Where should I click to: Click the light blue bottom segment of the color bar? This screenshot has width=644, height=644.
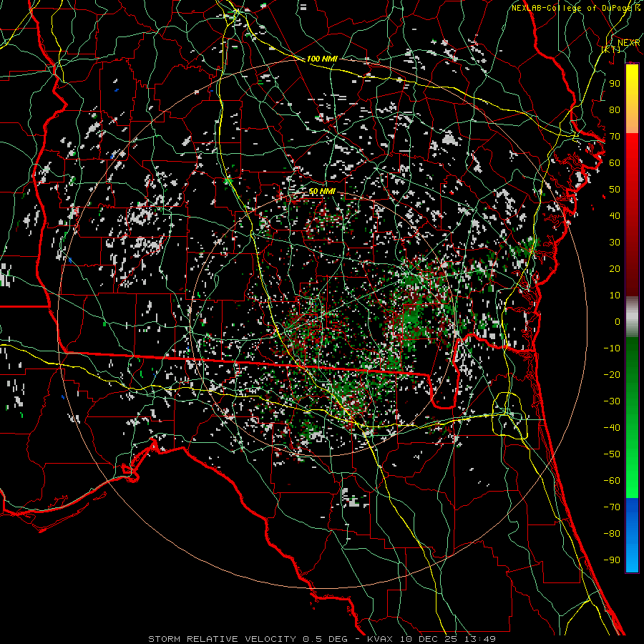tap(632, 557)
